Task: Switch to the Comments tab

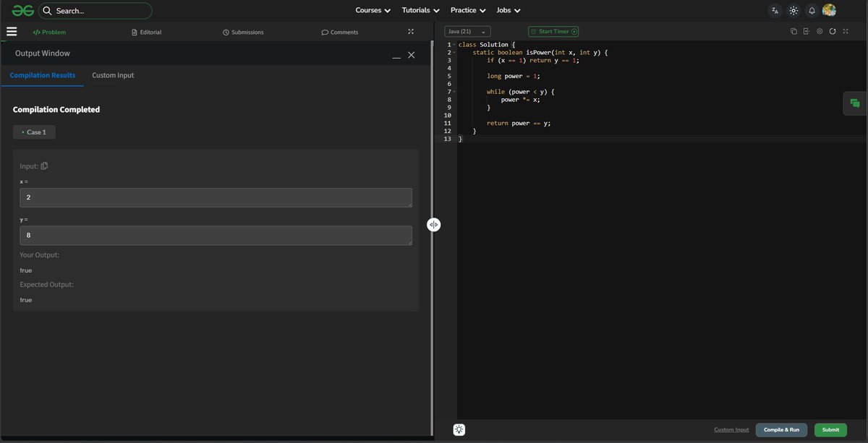Action: pyautogui.click(x=340, y=32)
